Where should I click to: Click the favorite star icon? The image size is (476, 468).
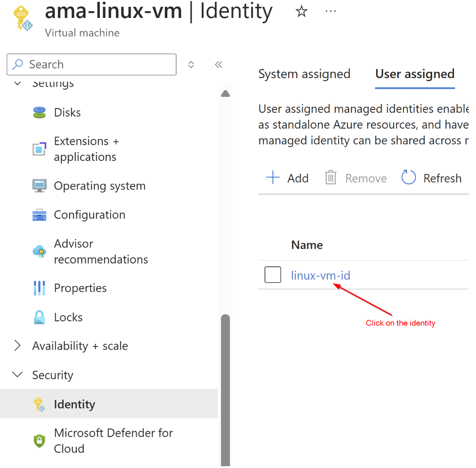pos(301,12)
